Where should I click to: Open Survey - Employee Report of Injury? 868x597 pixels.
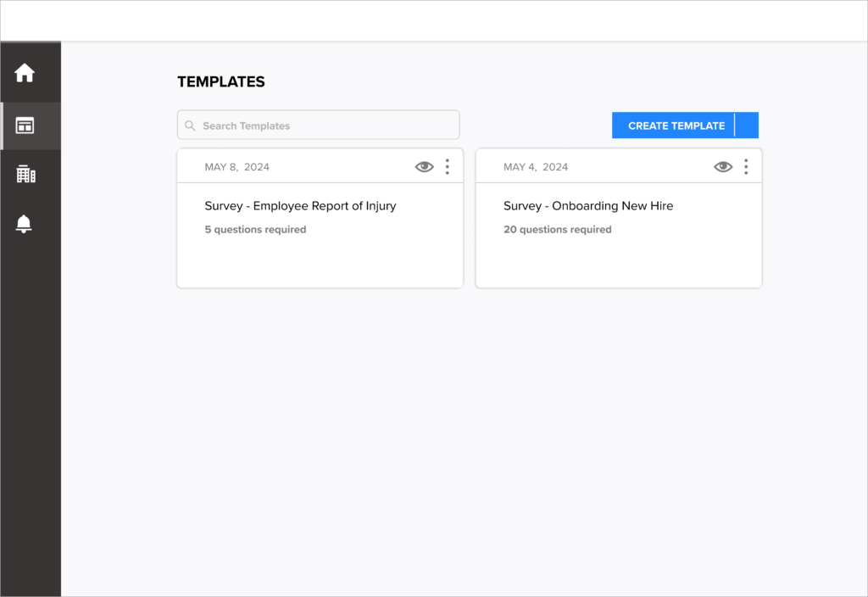point(300,205)
